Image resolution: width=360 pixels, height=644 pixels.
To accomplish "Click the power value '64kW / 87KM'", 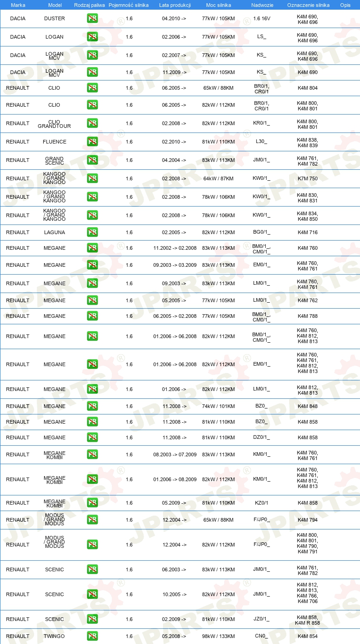I will [218, 178].
